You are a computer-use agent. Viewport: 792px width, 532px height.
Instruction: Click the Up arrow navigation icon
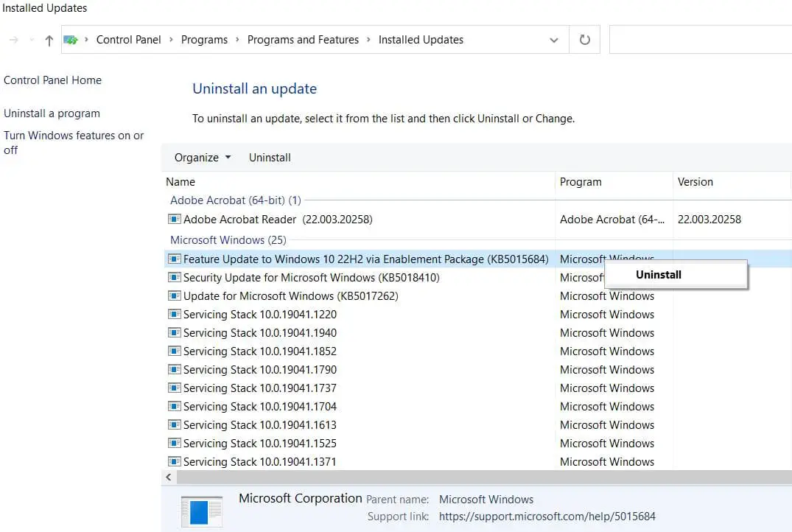[x=49, y=41]
